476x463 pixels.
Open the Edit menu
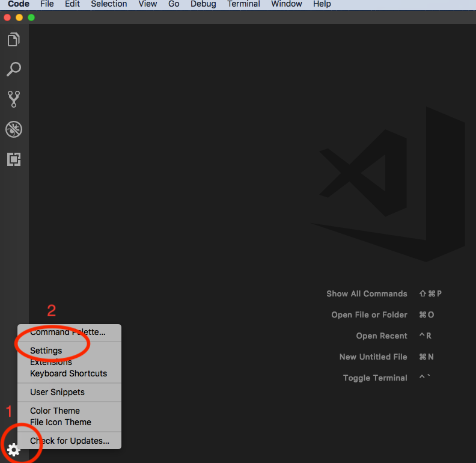pos(72,4)
